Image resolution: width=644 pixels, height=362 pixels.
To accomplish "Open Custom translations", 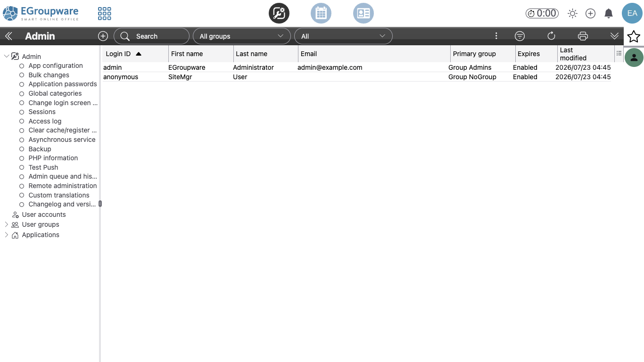I will 59,195.
